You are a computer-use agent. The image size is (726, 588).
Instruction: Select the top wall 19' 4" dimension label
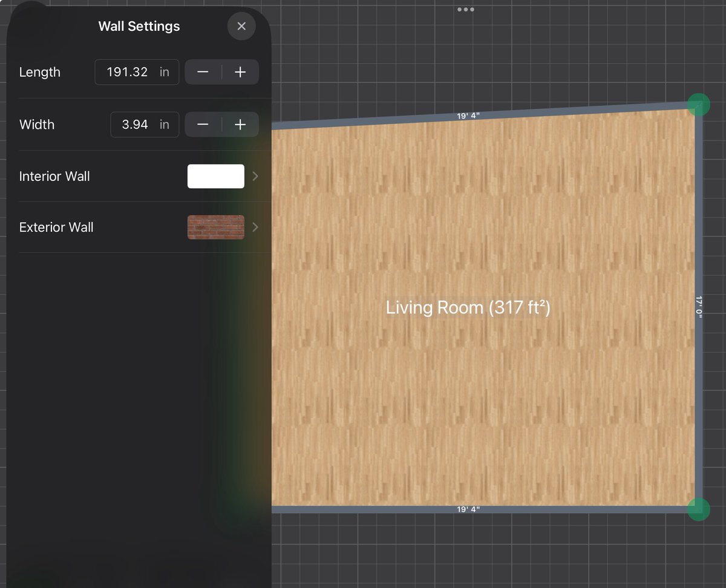(468, 116)
